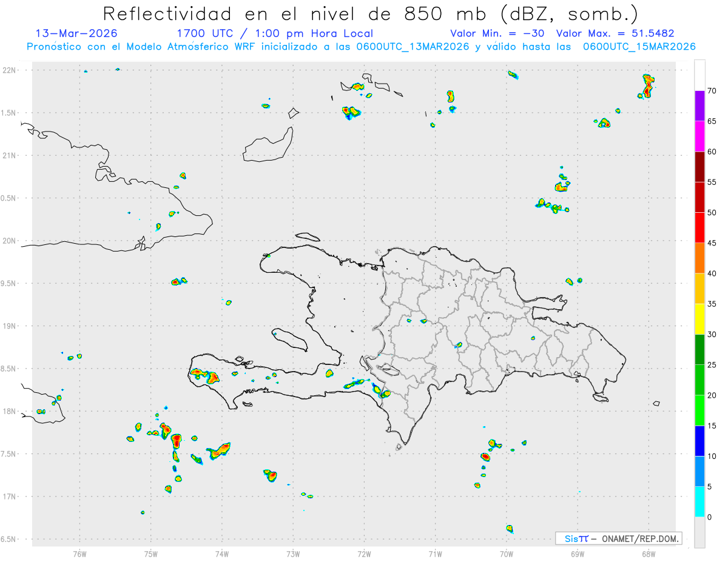Click the colorbar tick label '40'

tap(712, 273)
